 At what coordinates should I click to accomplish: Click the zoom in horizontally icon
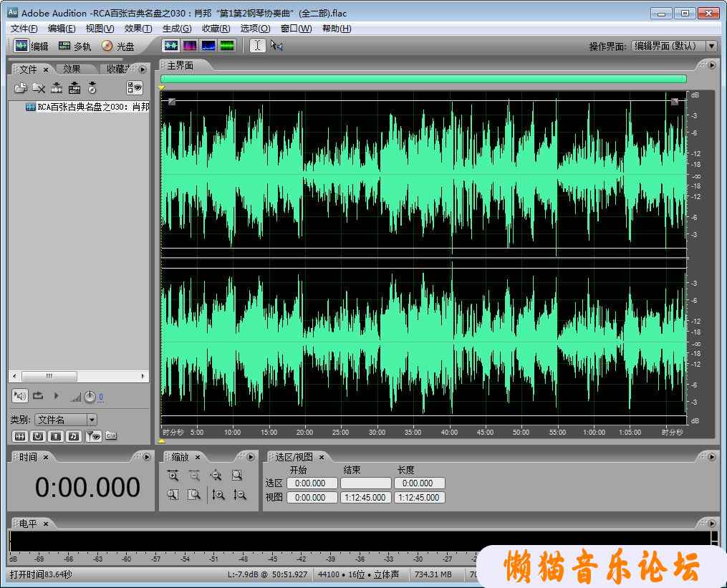click(x=173, y=476)
